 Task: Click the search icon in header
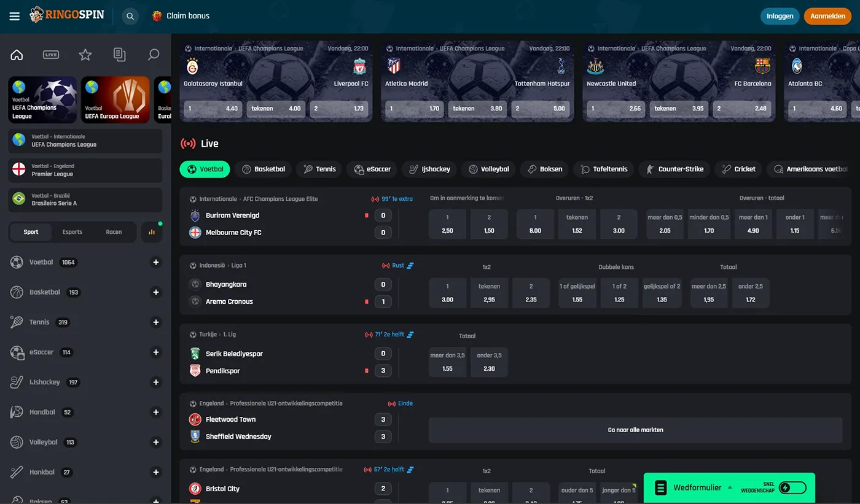pos(130,16)
